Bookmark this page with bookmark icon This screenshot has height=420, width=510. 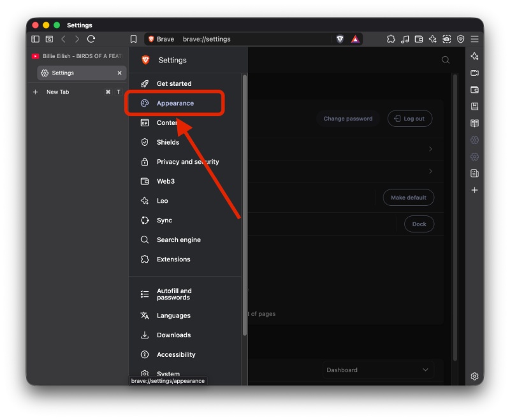[133, 39]
